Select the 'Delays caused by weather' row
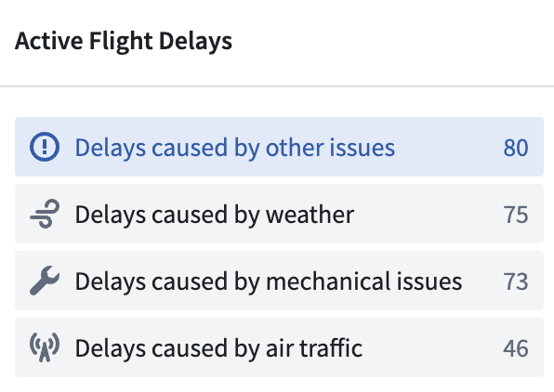Screen dimensions: 554x392 [279, 214]
